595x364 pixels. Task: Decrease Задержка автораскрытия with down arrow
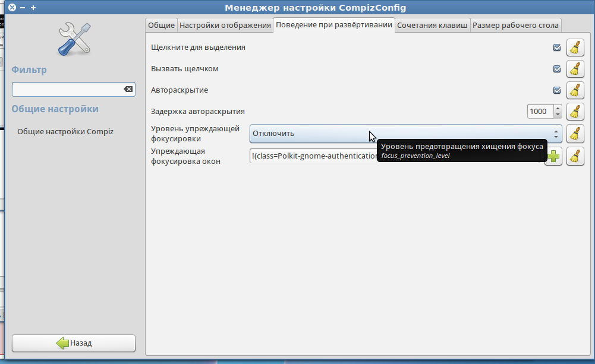pos(558,115)
